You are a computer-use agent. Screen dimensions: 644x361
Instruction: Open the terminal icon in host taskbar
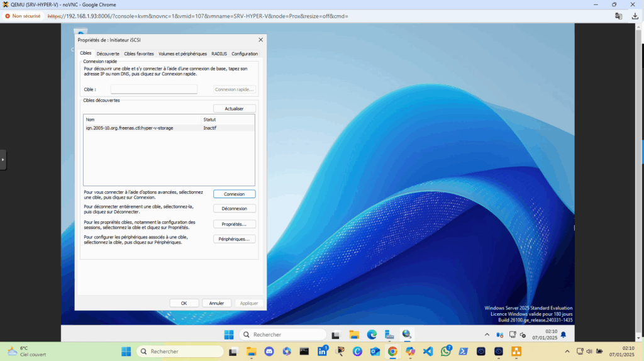click(x=304, y=352)
